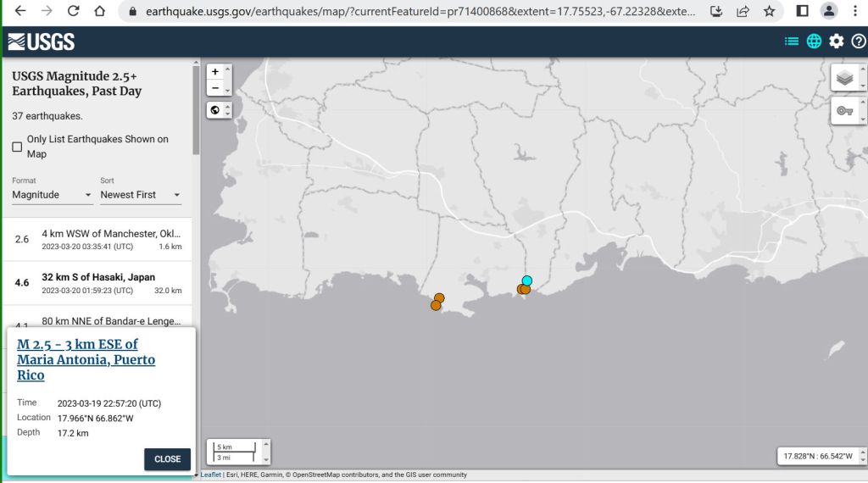Open the help question mark icon
868x483 pixels.
click(858, 42)
